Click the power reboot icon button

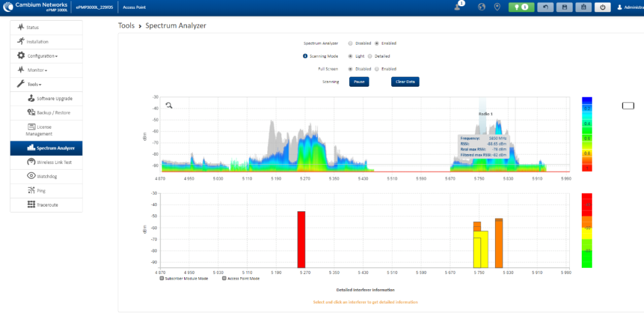[602, 7]
